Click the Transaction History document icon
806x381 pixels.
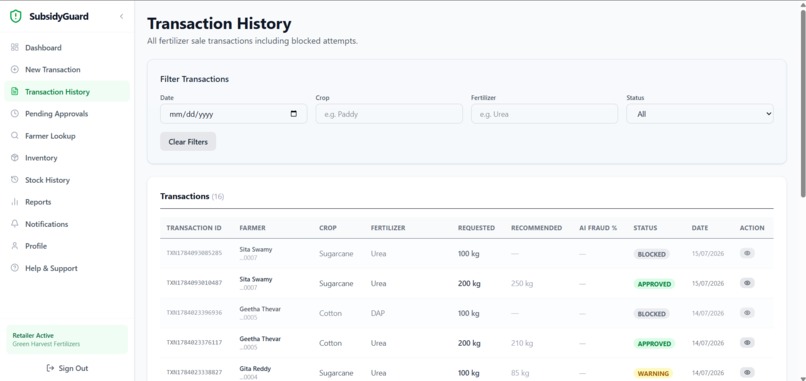tap(14, 92)
